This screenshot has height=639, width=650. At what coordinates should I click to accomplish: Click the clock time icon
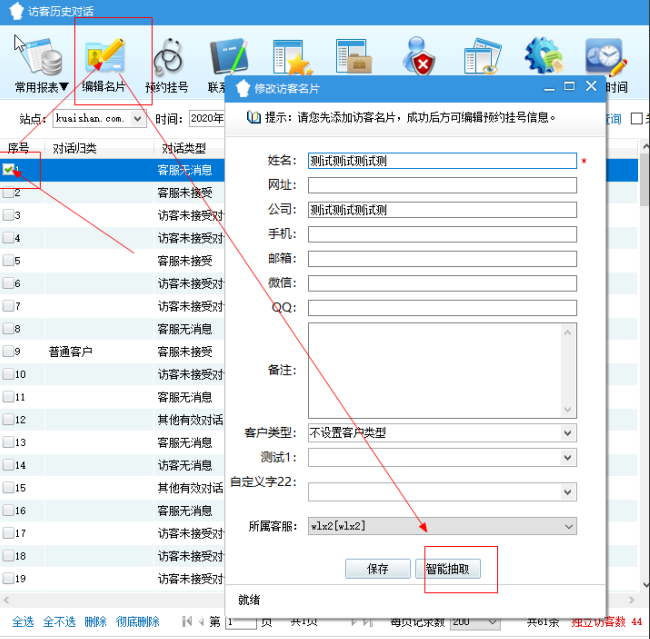(606, 57)
